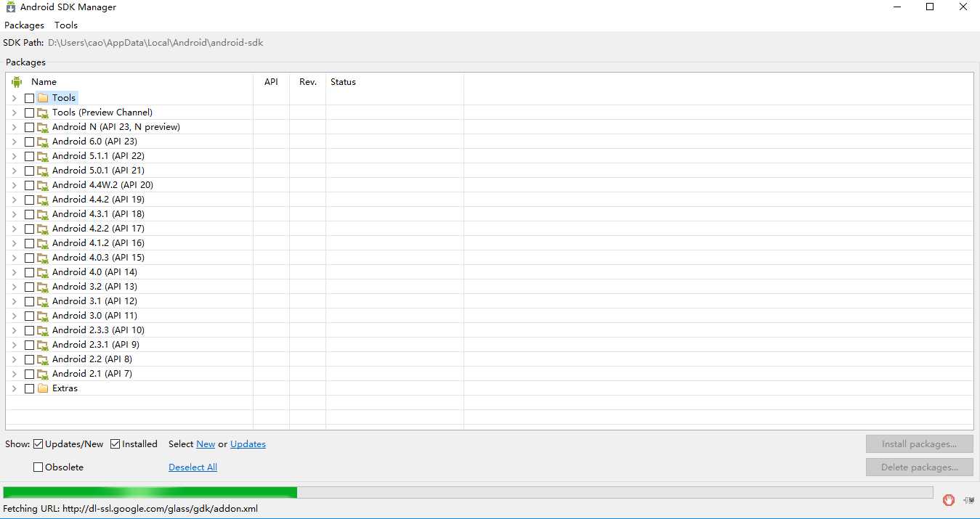Click the Tools (Preview Channel) package icon
This screenshot has height=519, width=980.
click(43, 113)
